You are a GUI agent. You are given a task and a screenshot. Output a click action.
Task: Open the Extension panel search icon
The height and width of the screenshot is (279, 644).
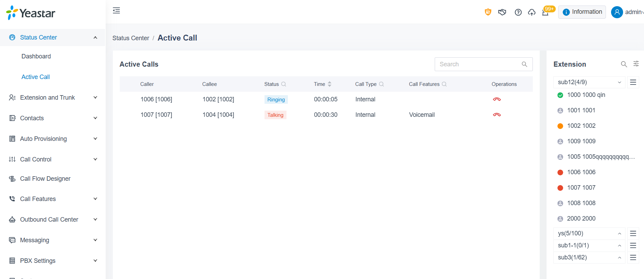coord(624,64)
